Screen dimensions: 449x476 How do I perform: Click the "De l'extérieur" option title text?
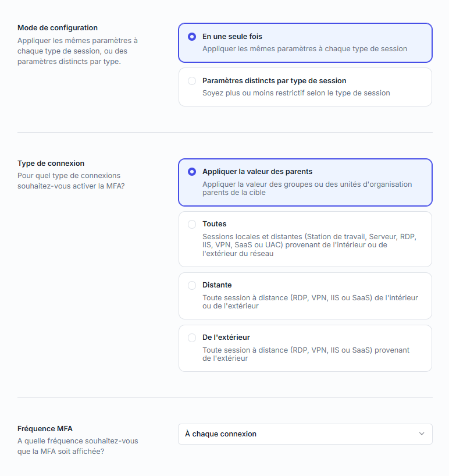click(226, 338)
